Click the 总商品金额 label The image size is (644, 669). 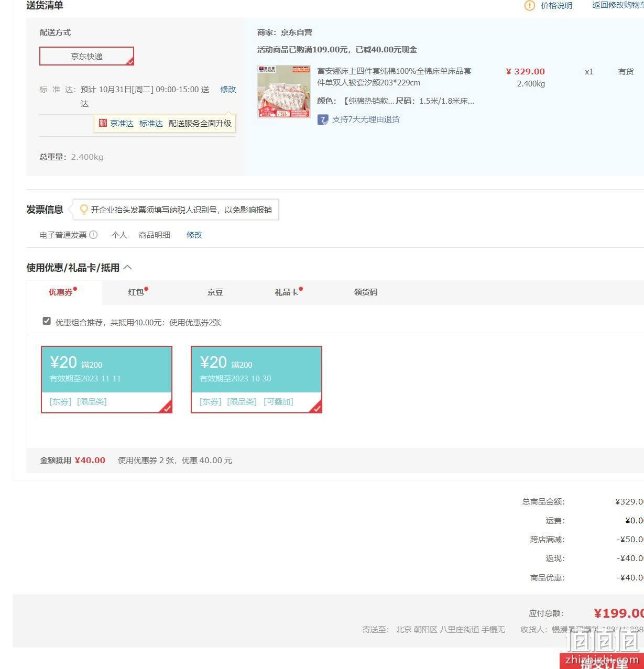[543, 502]
